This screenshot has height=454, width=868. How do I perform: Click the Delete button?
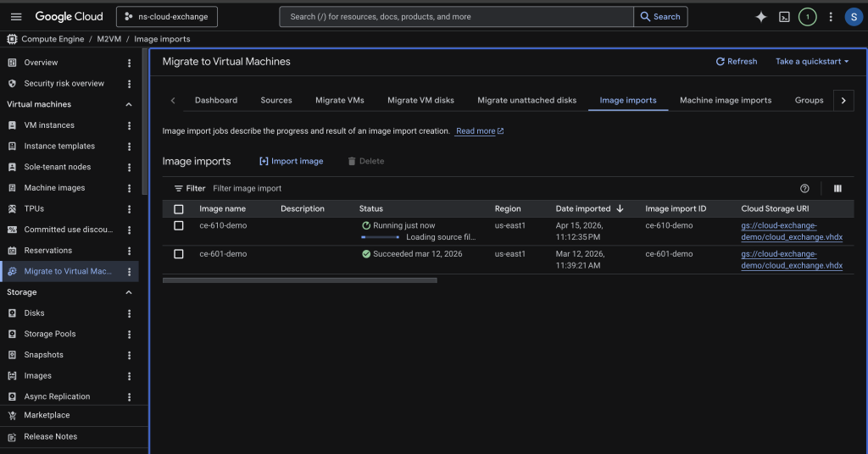[365, 161]
